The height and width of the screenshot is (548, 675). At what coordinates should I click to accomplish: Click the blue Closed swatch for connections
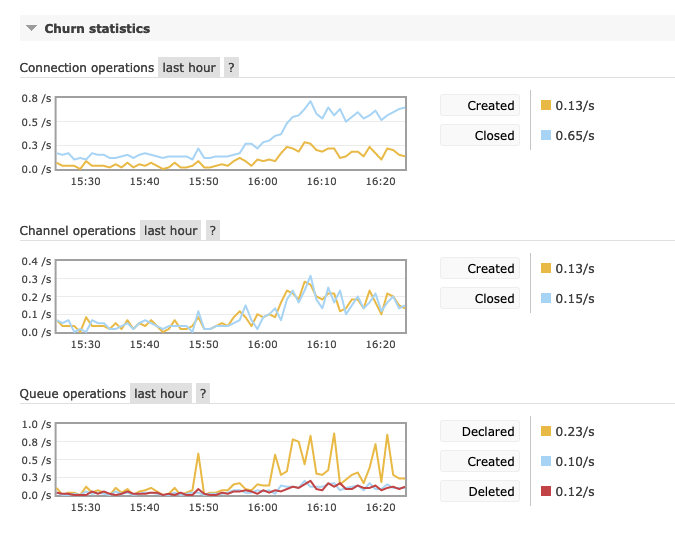click(x=546, y=135)
